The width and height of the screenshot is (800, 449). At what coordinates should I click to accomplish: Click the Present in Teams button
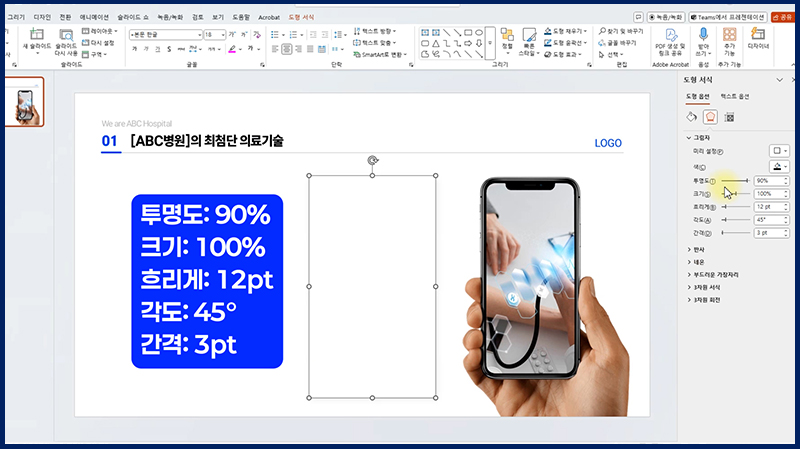pyautogui.click(x=728, y=17)
